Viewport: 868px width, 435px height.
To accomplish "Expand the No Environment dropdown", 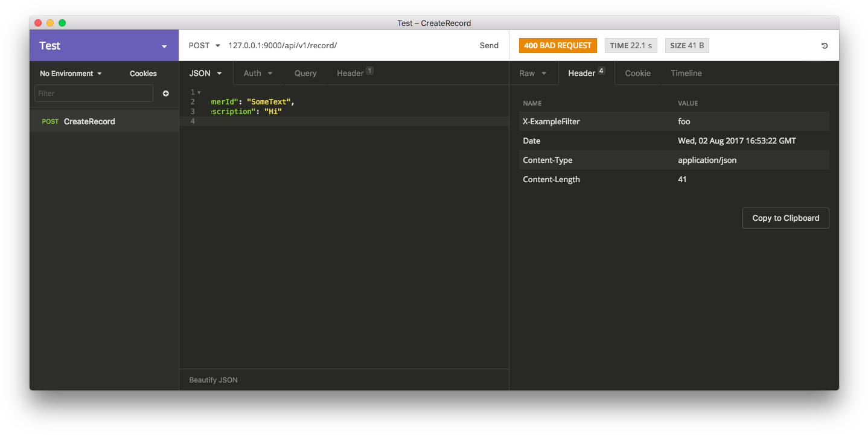I will tap(71, 74).
